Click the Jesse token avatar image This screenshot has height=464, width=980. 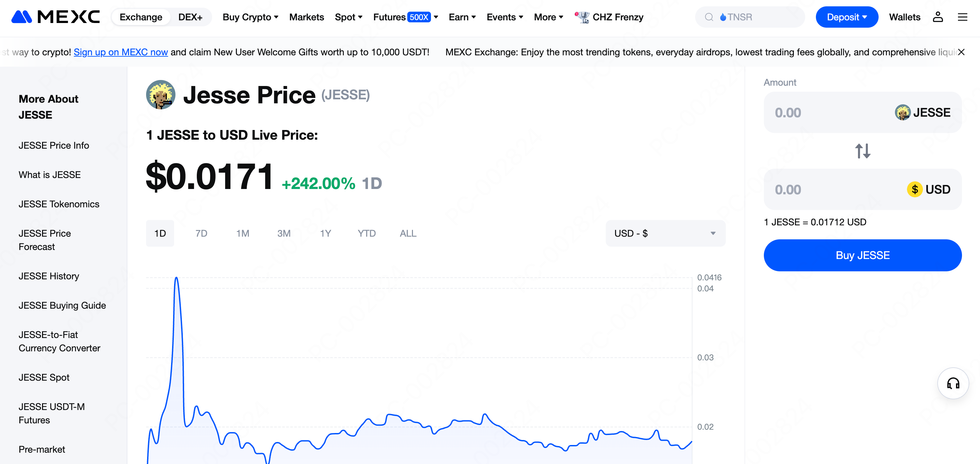coord(160,95)
